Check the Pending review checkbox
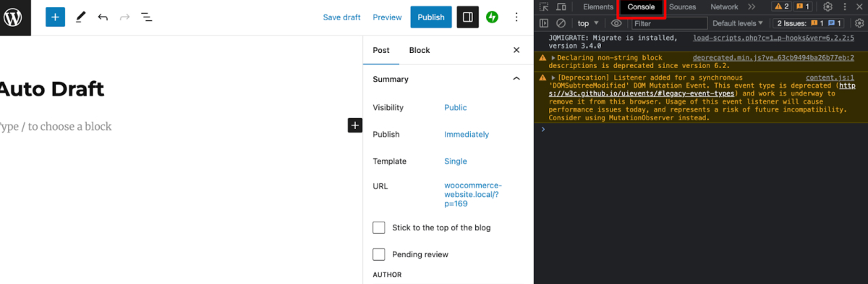The image size is (868, 284). 379,254
